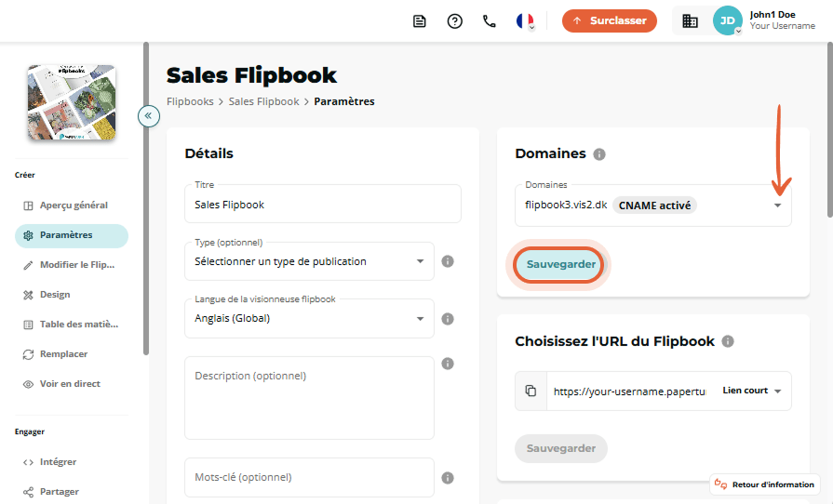Click the flipbook URL text field
Viewport: 833px width, 504px height.
[629, 391]
